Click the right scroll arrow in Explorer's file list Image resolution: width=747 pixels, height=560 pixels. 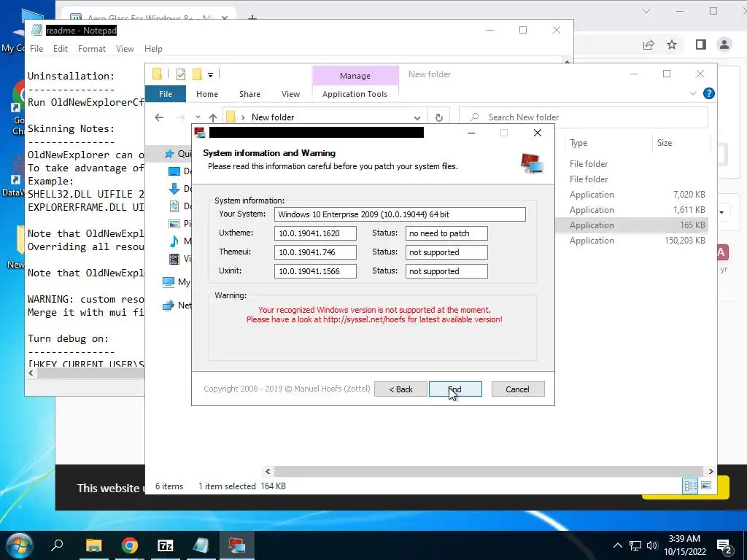[711, 471]
